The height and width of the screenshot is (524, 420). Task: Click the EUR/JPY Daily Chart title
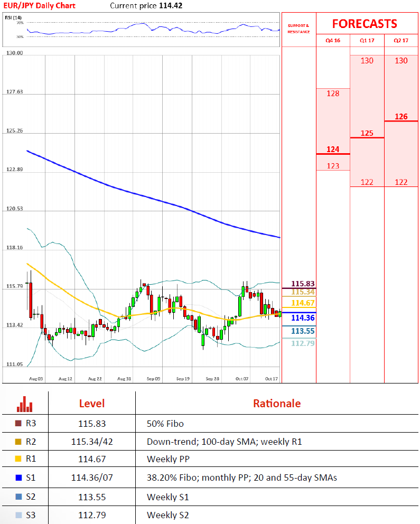click(x=40, y=6)
